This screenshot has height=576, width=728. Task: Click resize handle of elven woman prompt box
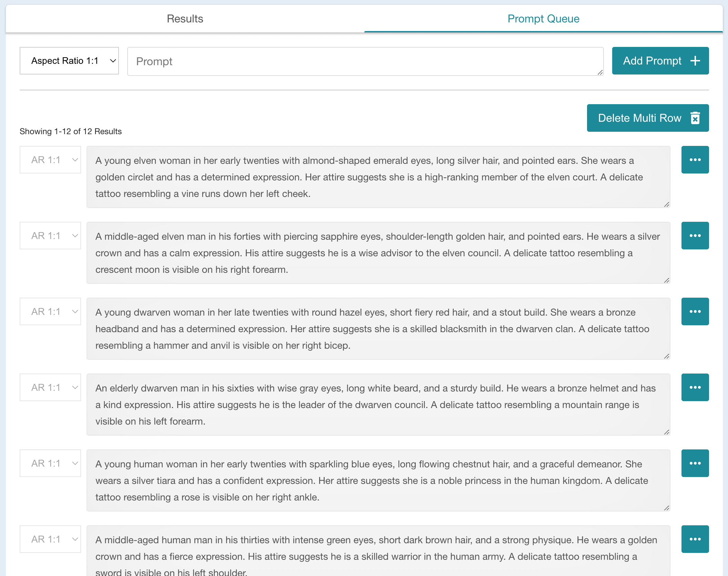(x=667, y=205)
